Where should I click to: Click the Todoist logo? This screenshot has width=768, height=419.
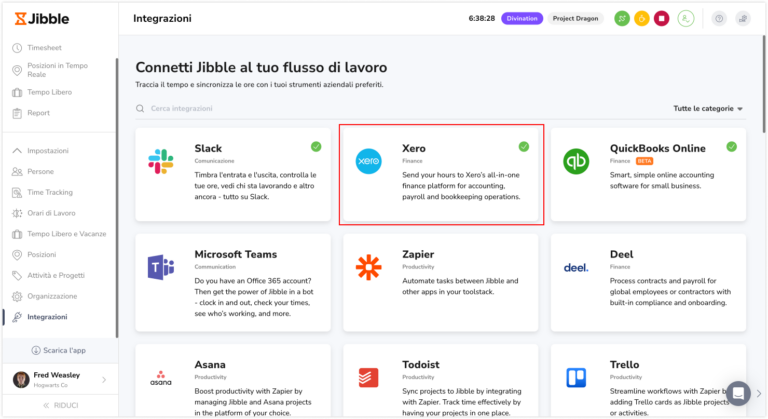[x=368, y=378]
